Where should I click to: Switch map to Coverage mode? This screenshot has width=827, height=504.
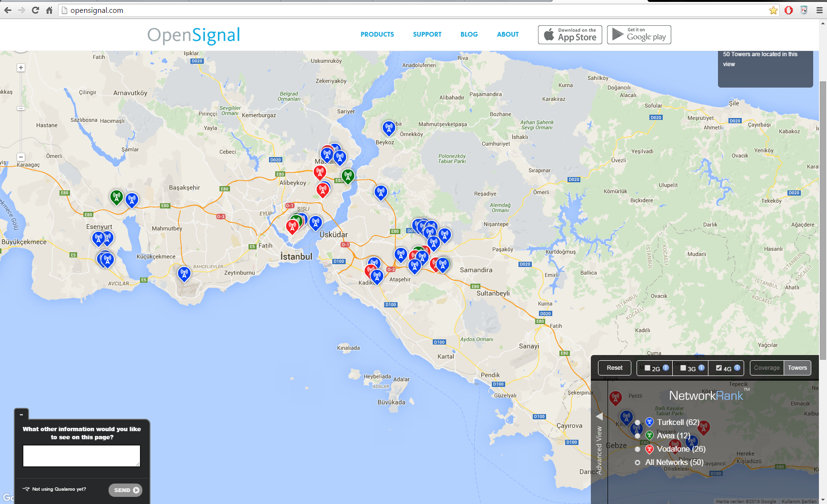pyautogui.click(x=767, y=368)
